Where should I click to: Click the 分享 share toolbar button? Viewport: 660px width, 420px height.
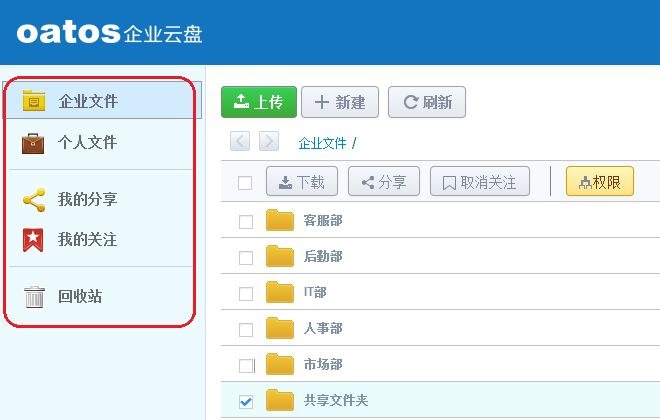tap(384, 182)
